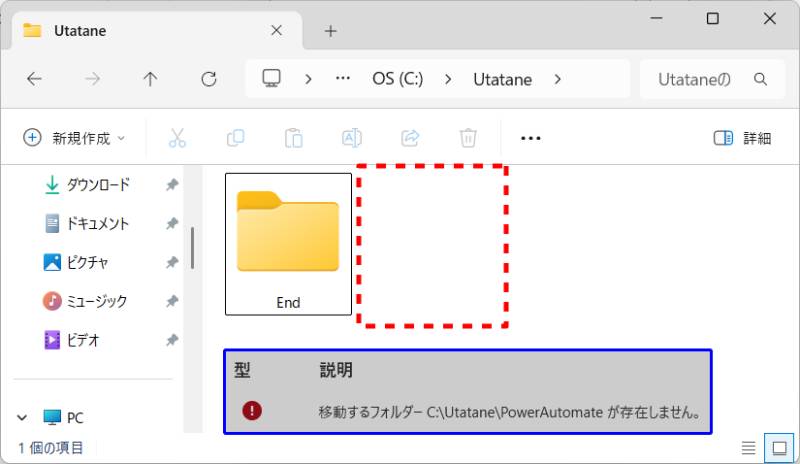Unpin ビデオ using its pin icon

(x=172, y=339)
